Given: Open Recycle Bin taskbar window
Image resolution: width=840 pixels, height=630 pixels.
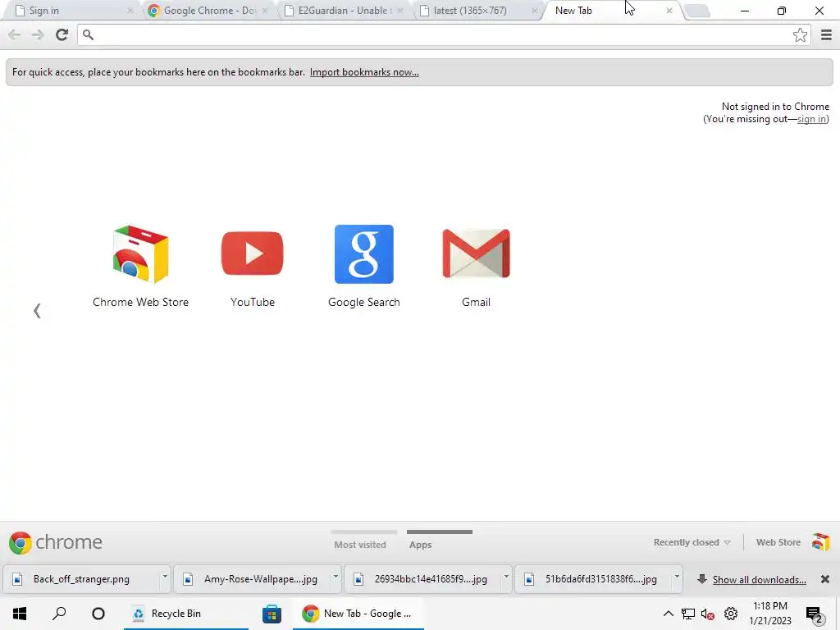Looking at the screenshot, I should click(x=186, y=614).
